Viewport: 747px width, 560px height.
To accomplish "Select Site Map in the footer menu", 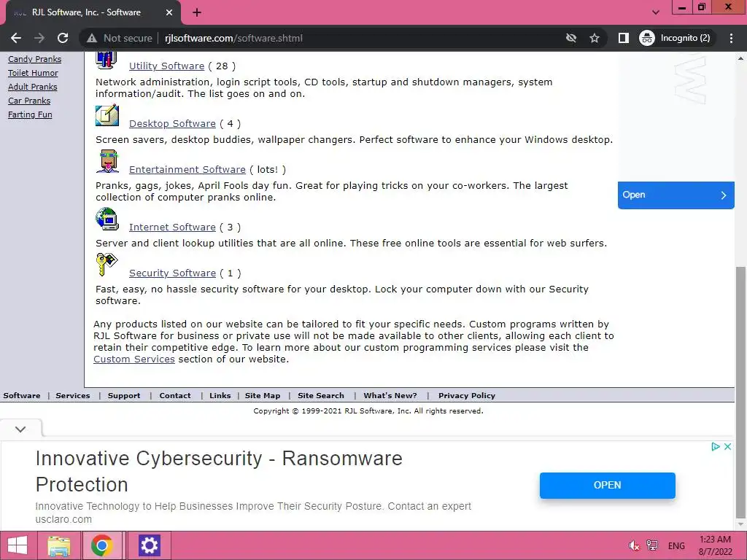I will click(263, 396).
